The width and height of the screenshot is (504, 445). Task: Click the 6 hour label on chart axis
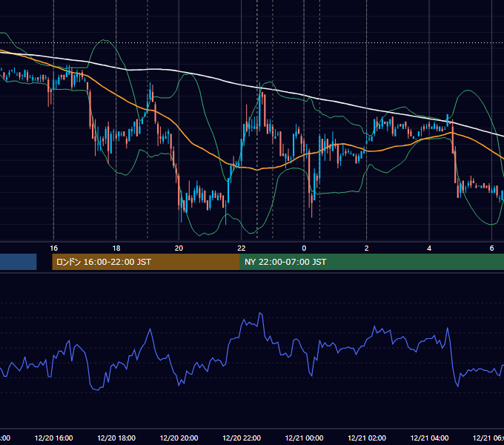[491, 248]
